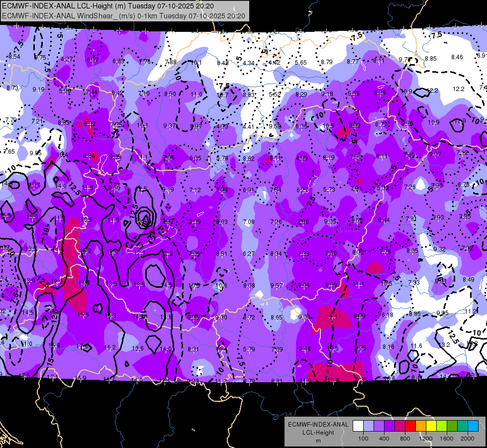Click the lime green legend swatch
Viewport: 487px width, 448px height.
pos(442,426)
